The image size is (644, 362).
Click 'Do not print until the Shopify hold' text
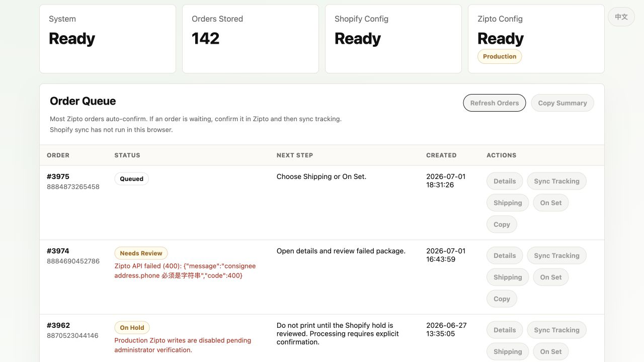(x=338, y=333)
